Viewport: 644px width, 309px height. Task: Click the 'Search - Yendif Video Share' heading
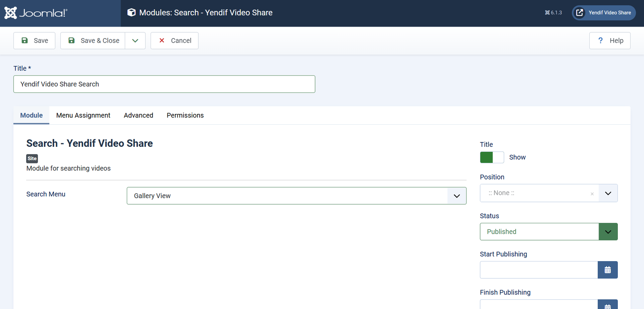[x=90, y=143]
